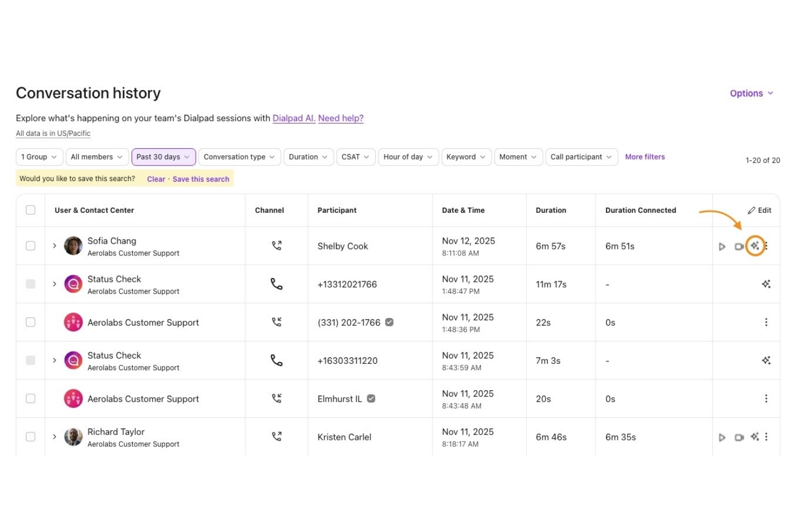Open the Options menu at top right
The height and width of the screenshot is (532, 798).
751,93
